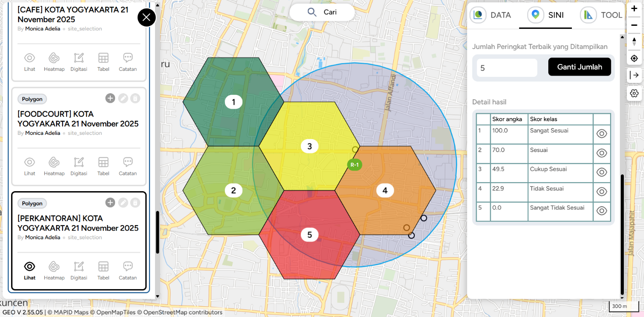This screenshot has width=644, height=317.
Task: Toggle visibility for Sangat Tidak Sesuai result
Action: [x=601, y=211]
